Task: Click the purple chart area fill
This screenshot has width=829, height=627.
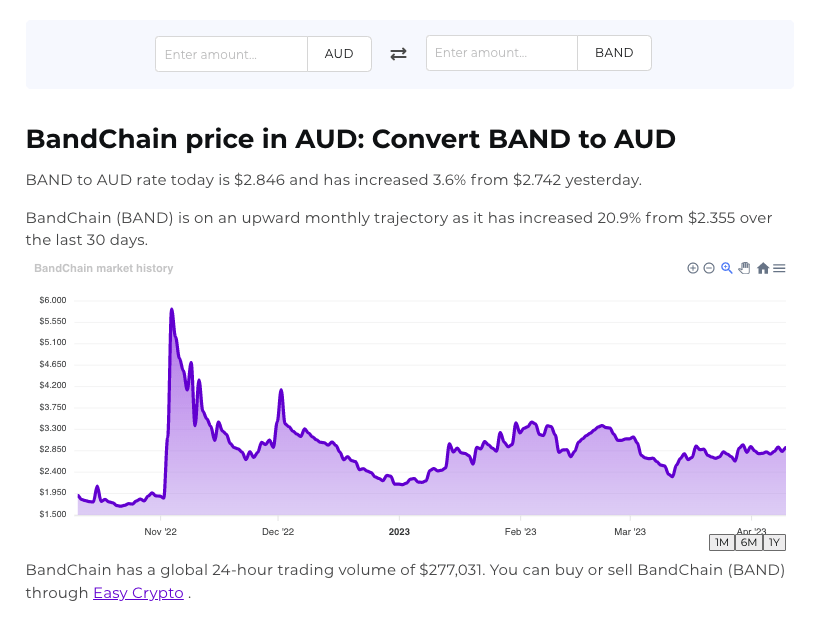Action: click(x=400, y=490)
